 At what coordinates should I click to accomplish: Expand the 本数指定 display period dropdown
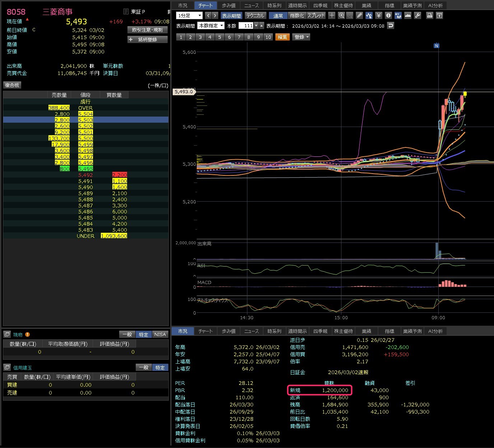(211, 26)
